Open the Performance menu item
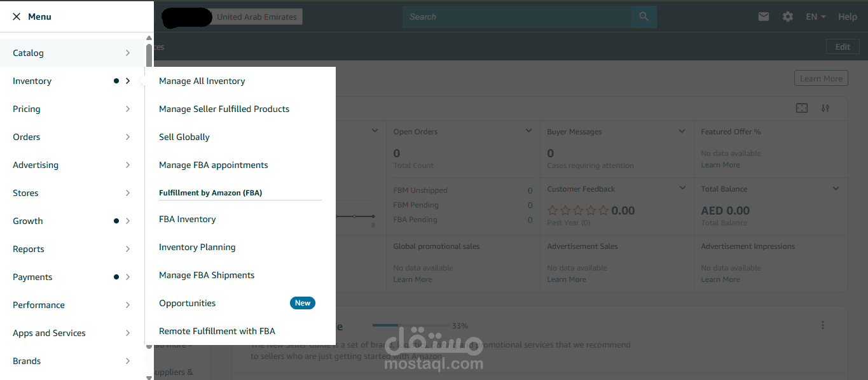868x380 pixels. [x=72, y=305]
